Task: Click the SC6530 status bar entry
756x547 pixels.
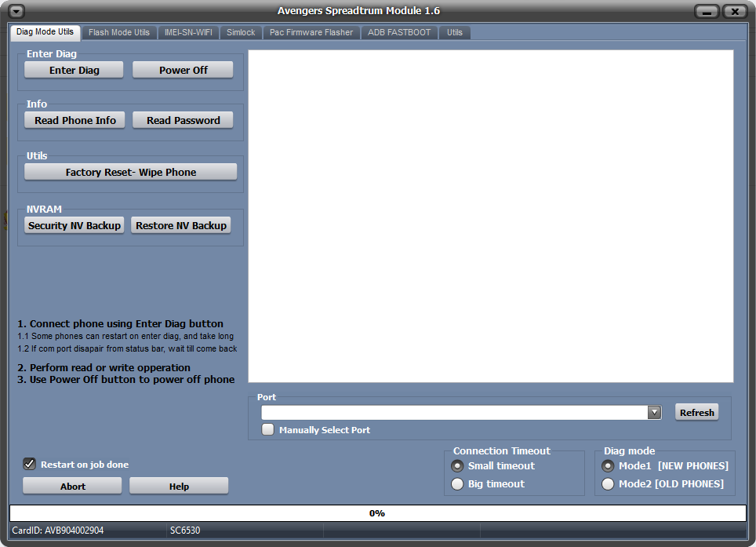Action: [184, 531]
